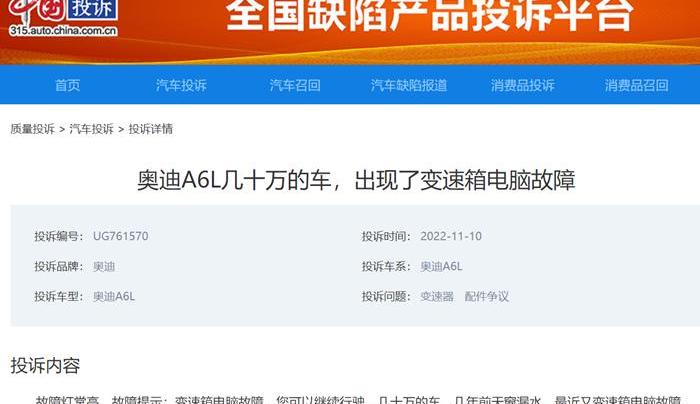Viewport: 700px width, 404px height.
Task: Click the 投诉时间 label
Action: [x=386, y=236]
